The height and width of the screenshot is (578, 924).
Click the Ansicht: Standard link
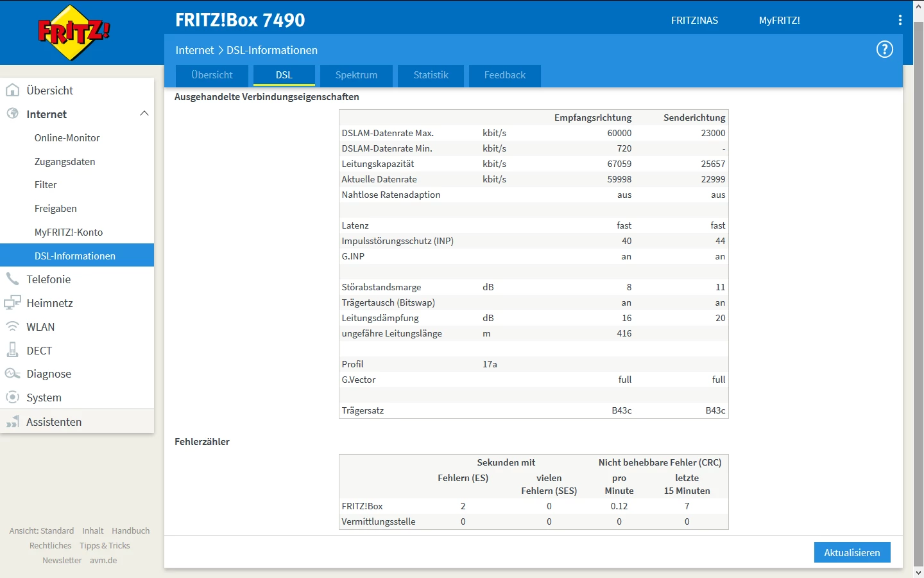pyautogui.click(x=42, y=531)
